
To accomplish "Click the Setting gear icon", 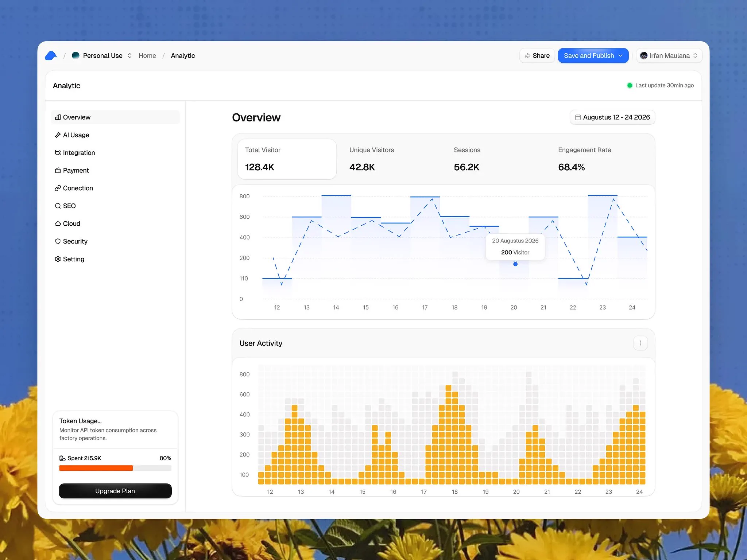I will pyautogui.click(x=58, y=259).
